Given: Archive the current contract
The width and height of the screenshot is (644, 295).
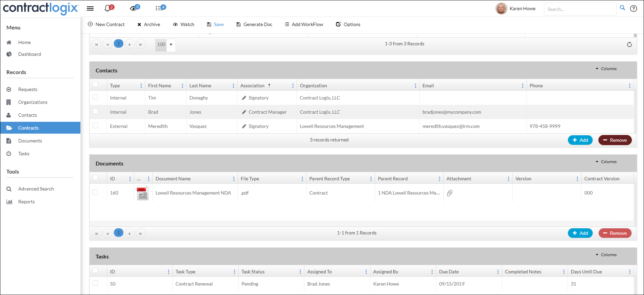Looking at the screenshot, I should click(x=149, y=24).
